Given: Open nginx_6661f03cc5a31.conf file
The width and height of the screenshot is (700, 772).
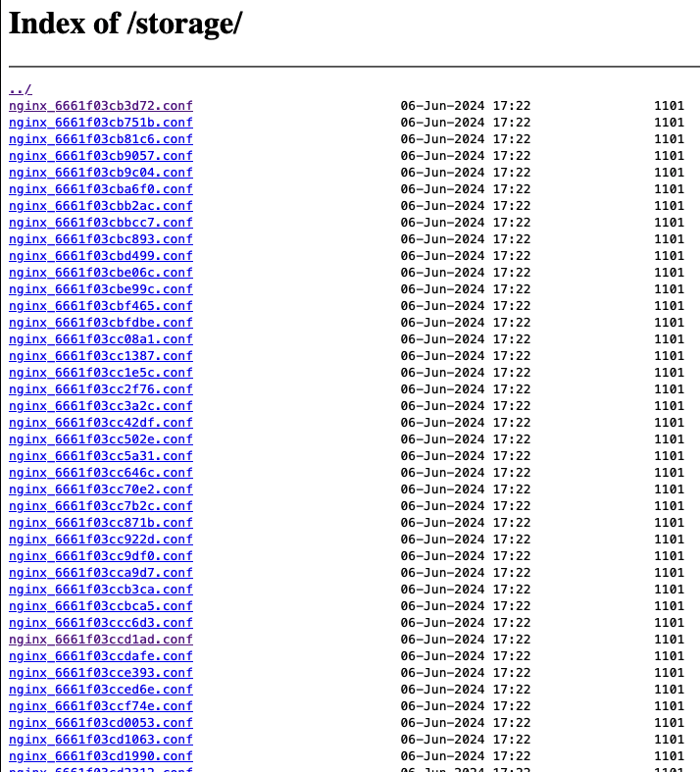Looking at the screenshot, I should [x=101, y=456].
